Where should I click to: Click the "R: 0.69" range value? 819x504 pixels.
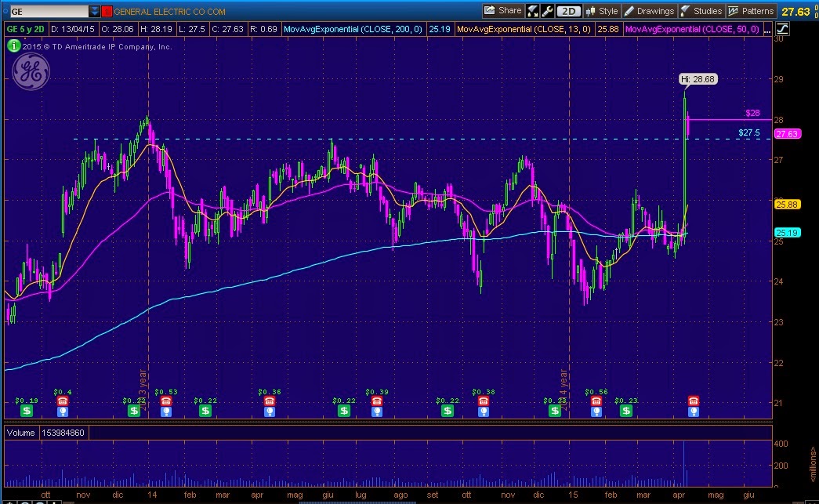pos(263,29)
